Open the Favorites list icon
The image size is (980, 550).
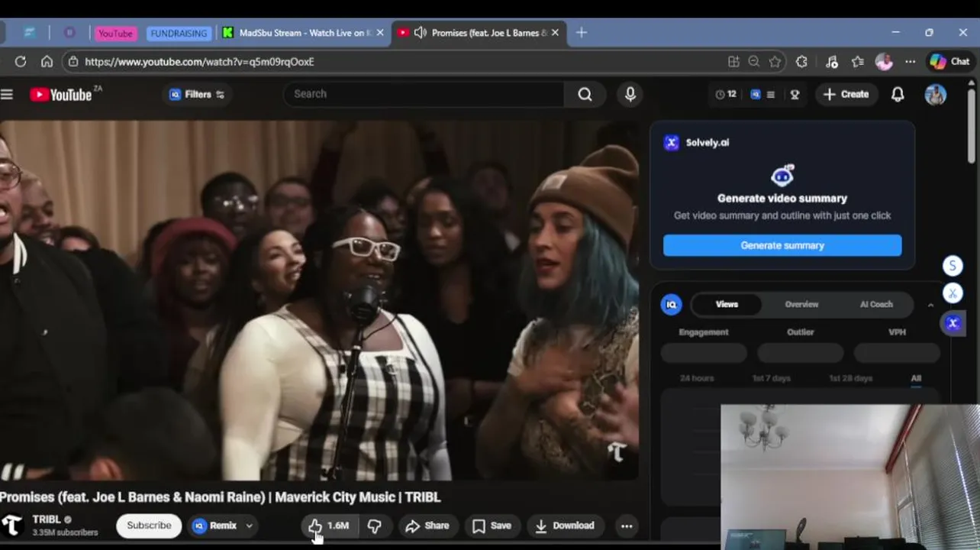coord(858,62)
